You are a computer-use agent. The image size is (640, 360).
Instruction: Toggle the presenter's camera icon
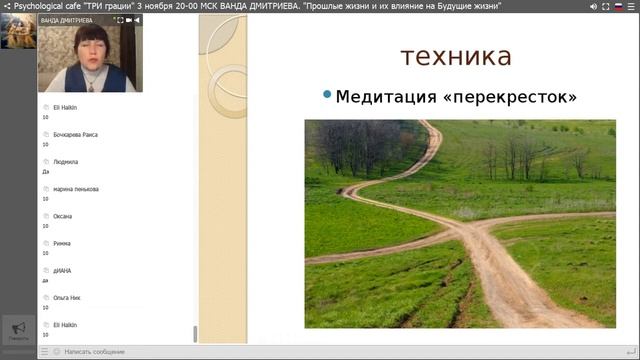pyautogui.click(x=129, y=20)
